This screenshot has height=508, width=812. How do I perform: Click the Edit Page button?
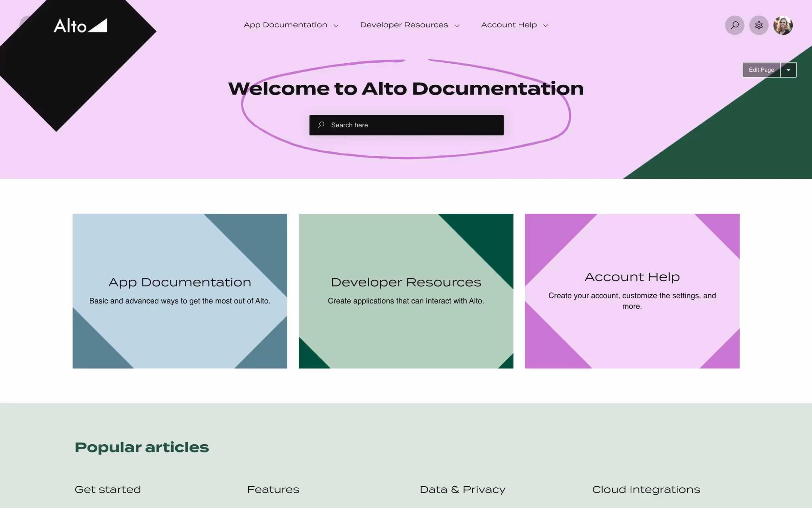click(761, 70)
